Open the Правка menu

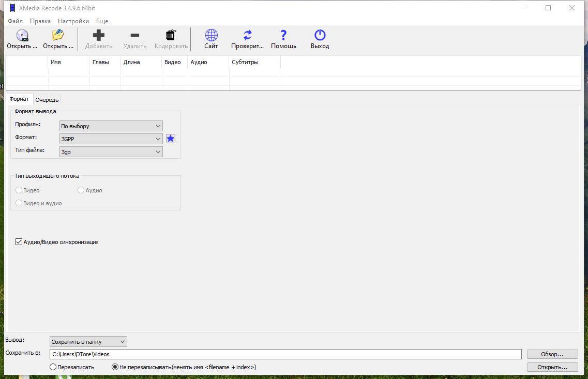point(40,21)
